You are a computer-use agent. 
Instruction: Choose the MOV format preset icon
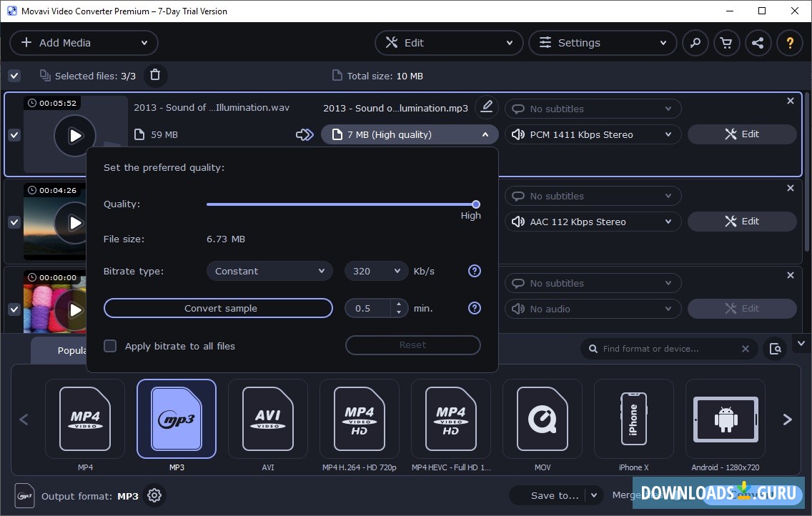coord(543,419)
